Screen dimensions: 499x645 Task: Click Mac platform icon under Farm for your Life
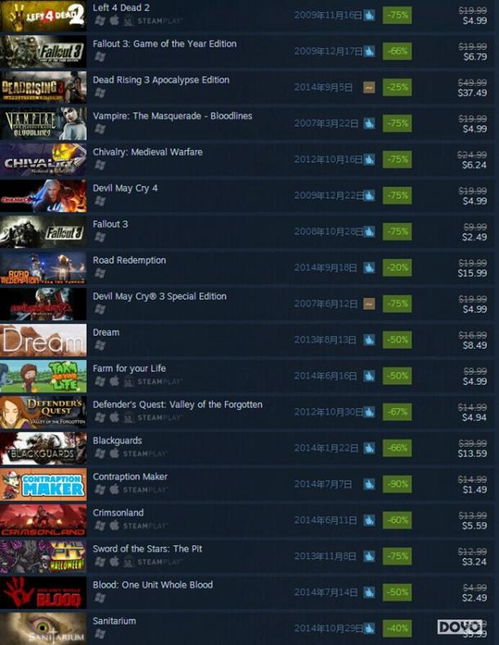[114, 381]
